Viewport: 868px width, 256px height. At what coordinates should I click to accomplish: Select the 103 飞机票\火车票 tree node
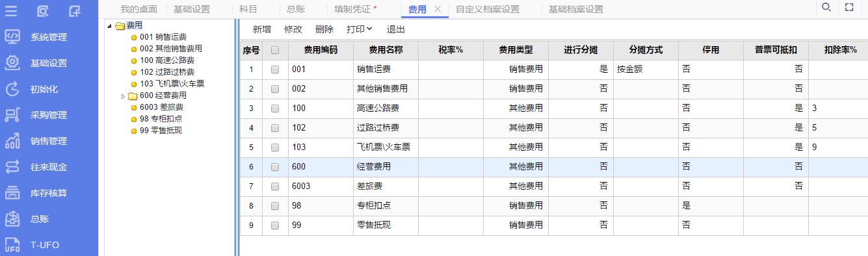tap(172, 84)
